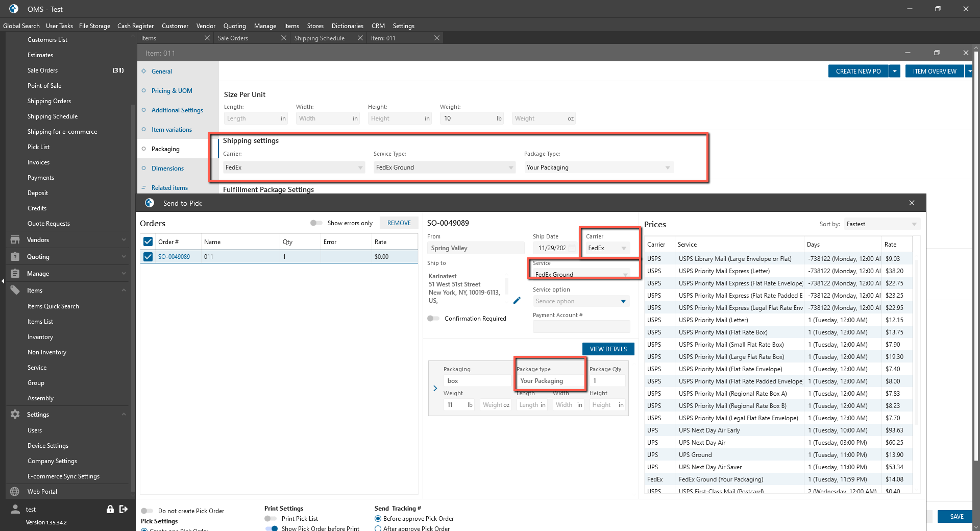980x531 pixels.
Task: Click the pencil edit icon beside the Ship to address
Action: 517,300
